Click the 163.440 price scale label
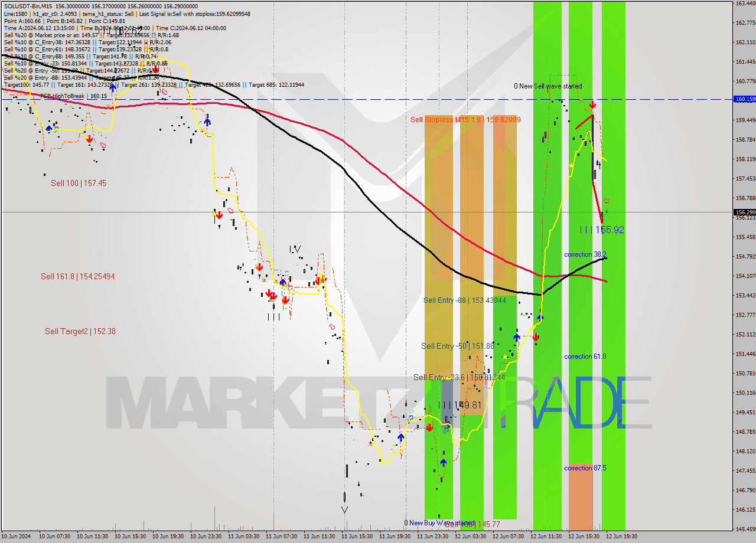756x543 pixels. [x=745, y=3]
